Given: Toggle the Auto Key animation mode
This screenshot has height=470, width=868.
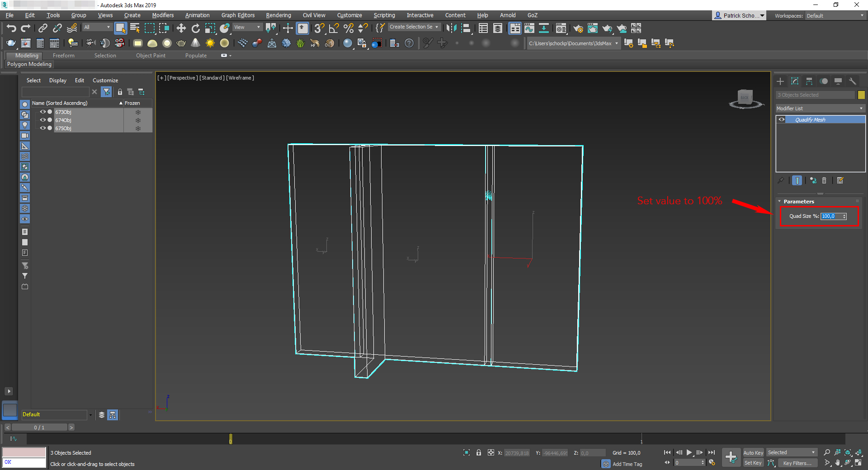Looking at the screenshot, I should 753,453.
